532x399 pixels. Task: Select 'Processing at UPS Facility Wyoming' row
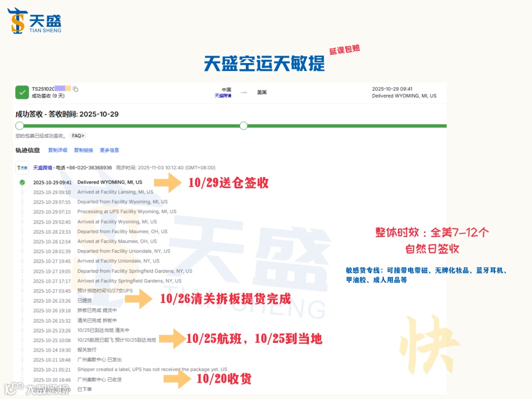click(104, 212)
